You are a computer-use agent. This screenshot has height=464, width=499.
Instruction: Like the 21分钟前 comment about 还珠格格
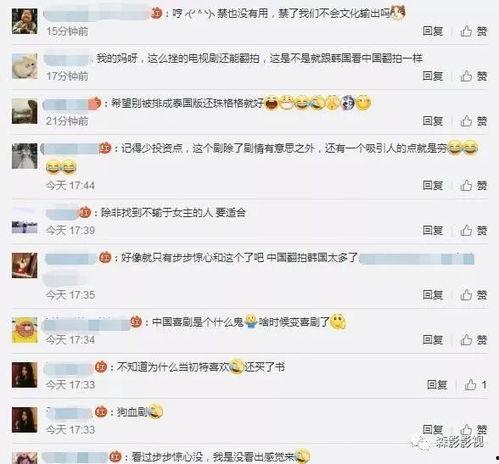(473, 121)
